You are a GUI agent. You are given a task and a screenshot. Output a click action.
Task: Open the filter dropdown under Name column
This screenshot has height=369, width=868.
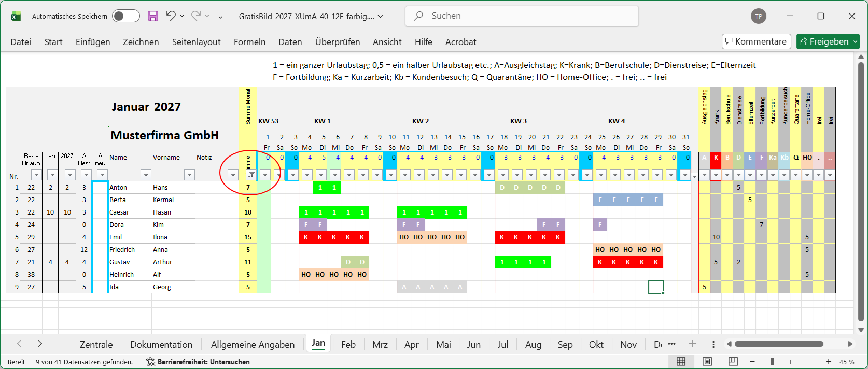coord(146,175)
